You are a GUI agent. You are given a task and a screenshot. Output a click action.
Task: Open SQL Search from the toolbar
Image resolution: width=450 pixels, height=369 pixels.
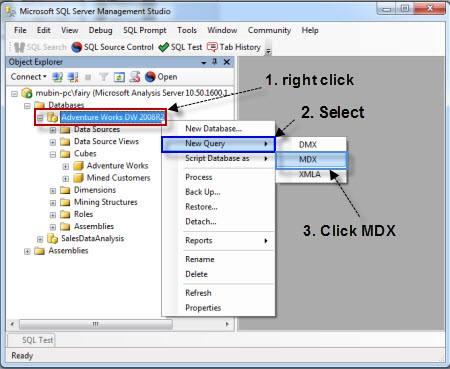pyautogui.click(x=40, y=47)
